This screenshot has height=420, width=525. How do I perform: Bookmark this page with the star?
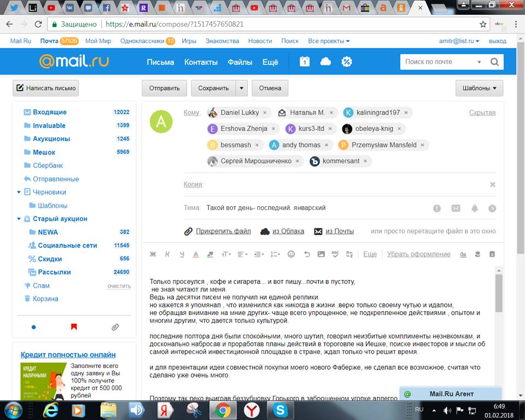click(x=483, y=24)
